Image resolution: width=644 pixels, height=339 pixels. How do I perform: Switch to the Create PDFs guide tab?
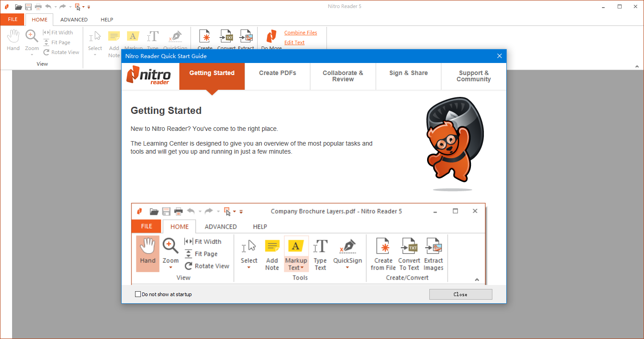coord(278,76)
